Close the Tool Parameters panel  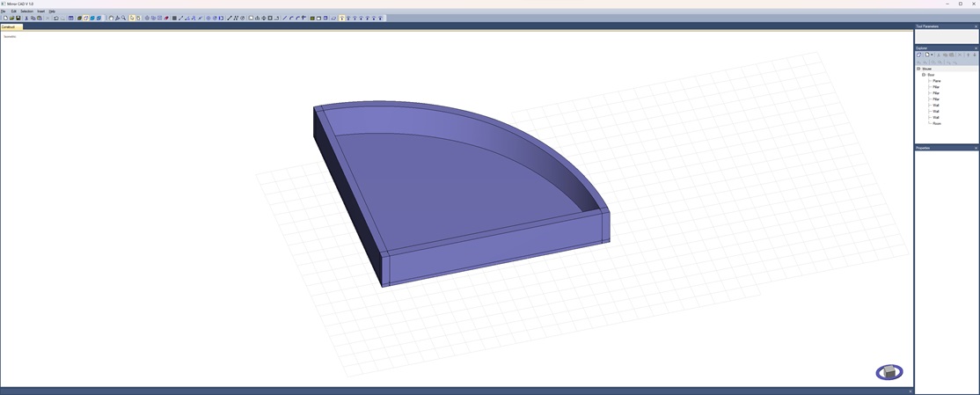pos(976,26)
